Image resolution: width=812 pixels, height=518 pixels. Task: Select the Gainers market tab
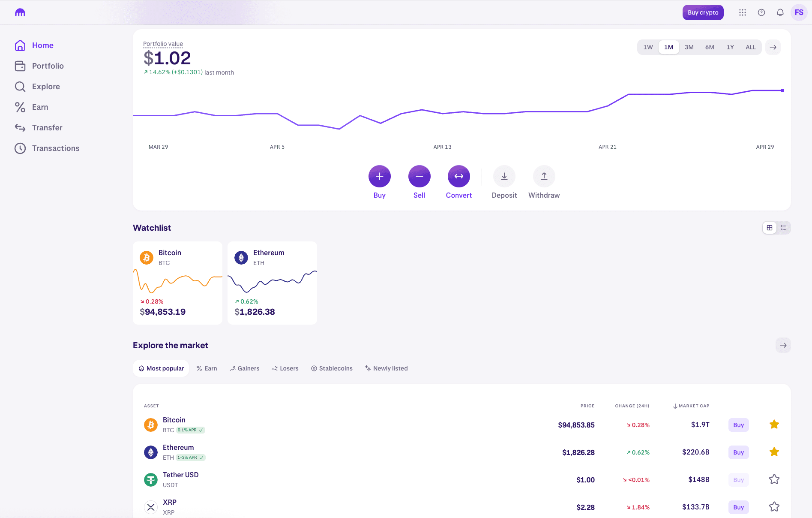245,368
